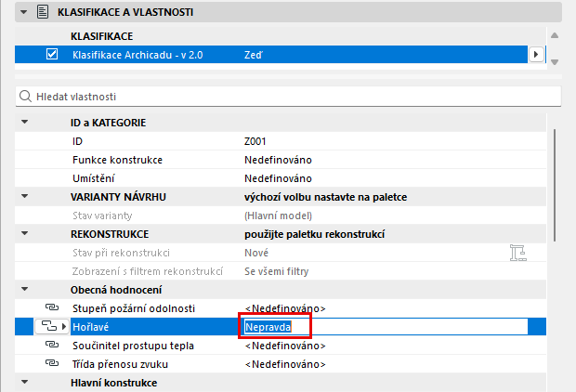Click the link icon beside Stupeň požární odolnosti
Image resolution: width=576 pixels, height=392 pixels.
(52, 307)
